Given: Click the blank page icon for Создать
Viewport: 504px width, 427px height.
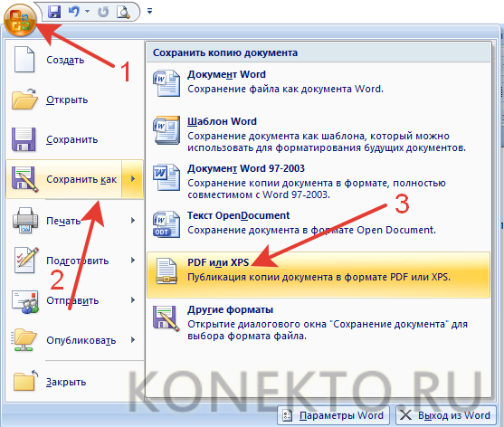Looking at the screenshot, I should point(24,60).
